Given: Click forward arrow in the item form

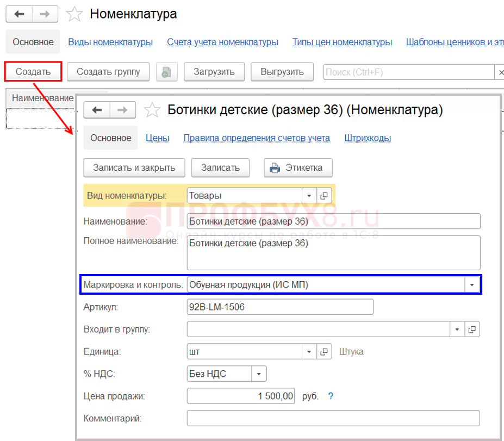Looking at the screenshot, I should (x=122, y=110).
